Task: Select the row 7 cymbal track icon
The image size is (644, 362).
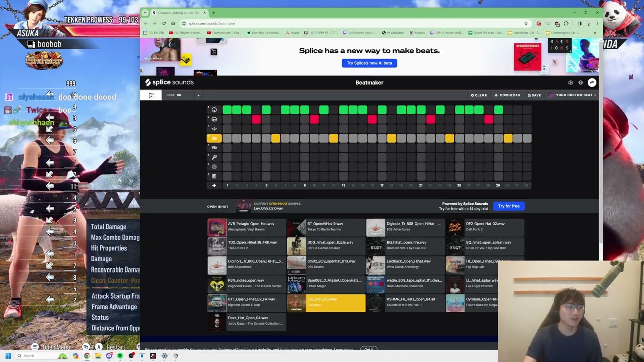Action: tap(214, 167)
